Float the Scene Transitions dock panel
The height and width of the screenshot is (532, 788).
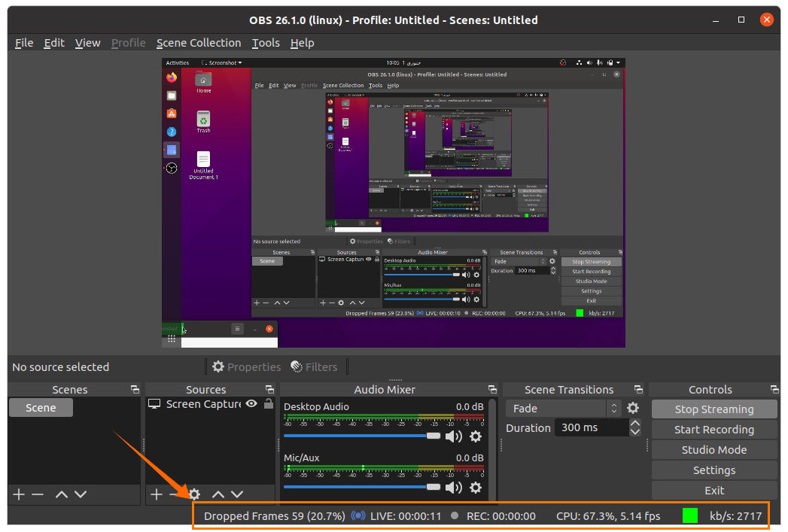(639, 389)
